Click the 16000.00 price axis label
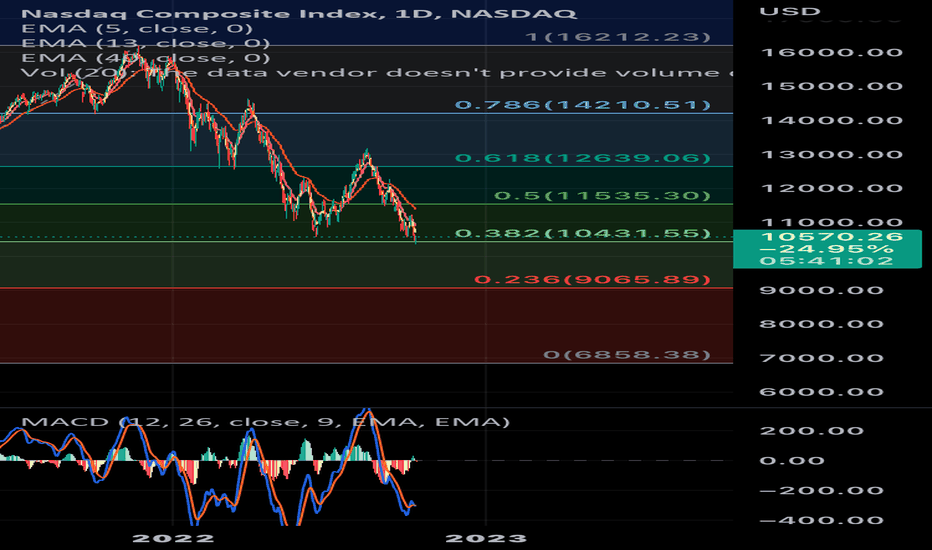The width and height of the screenshot is (932, 550). 832,52
